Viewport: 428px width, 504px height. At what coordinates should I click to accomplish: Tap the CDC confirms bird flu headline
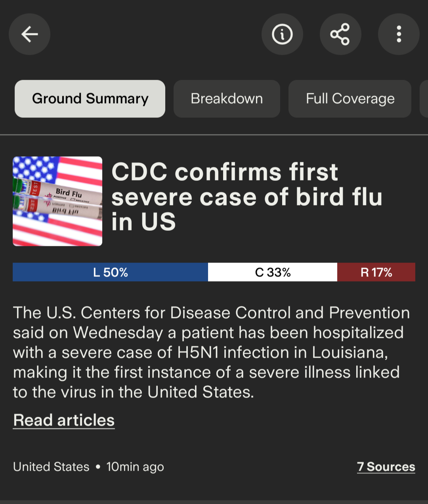[246, 197]
